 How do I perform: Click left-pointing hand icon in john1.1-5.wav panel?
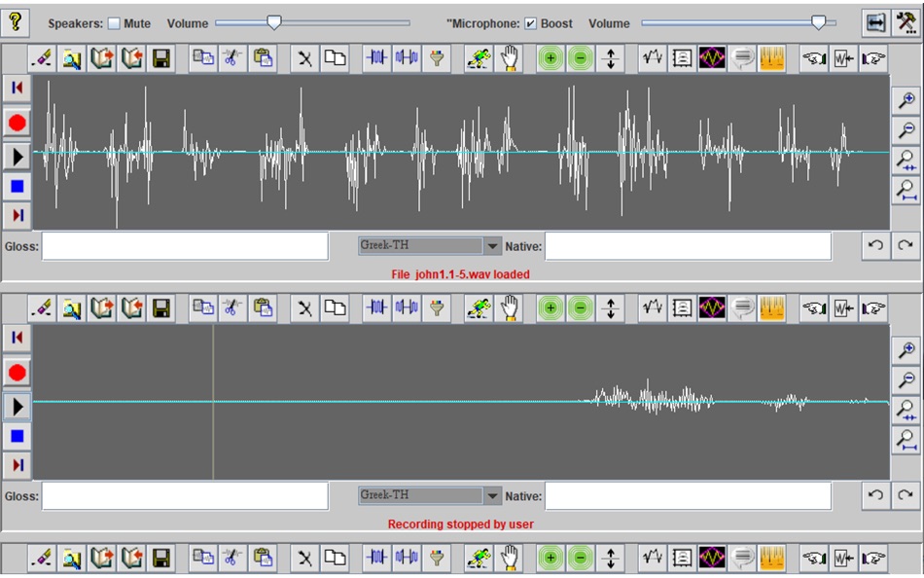tap(814, 58)
